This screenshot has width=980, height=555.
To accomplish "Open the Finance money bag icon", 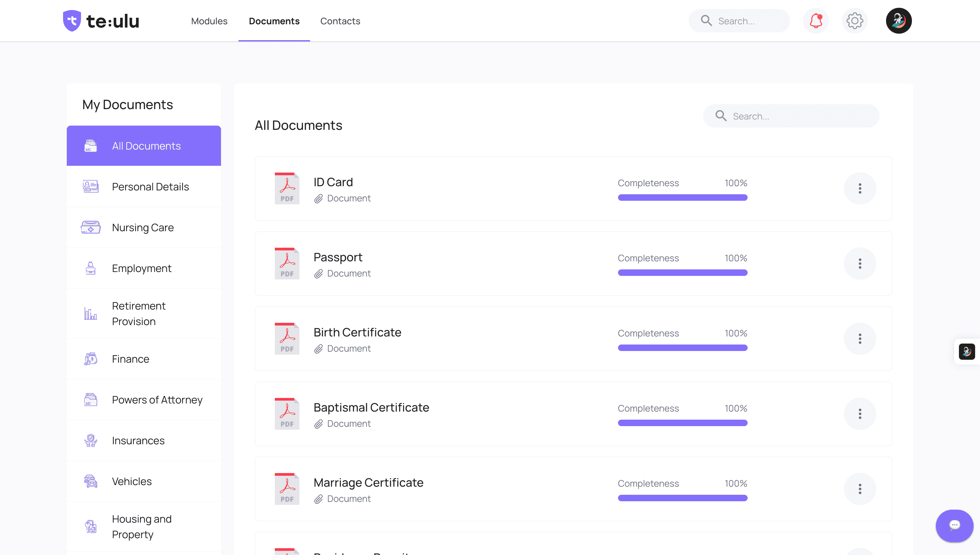I will tap(90, 359).
